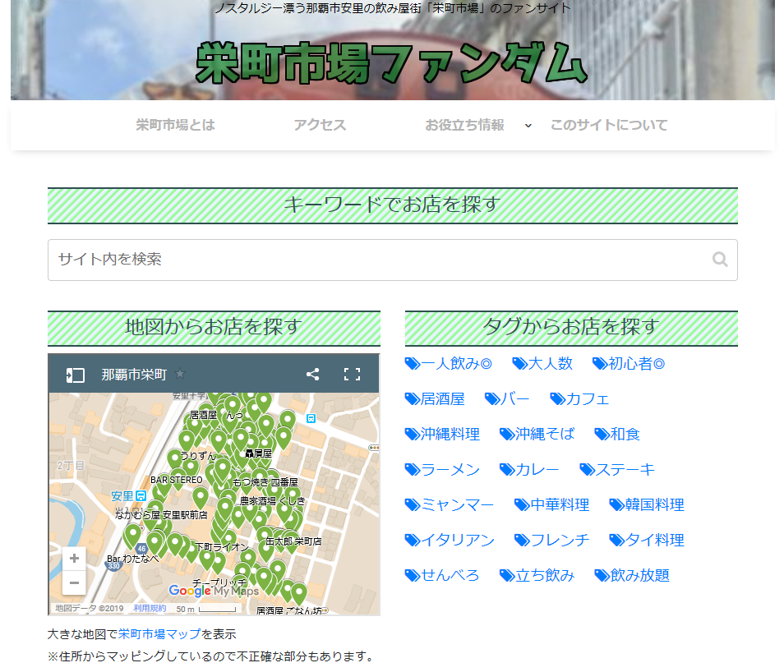The width and height of the screenshot is (784, 672).
Task: Click the green pin near Bar わたなべ
Action: 132,536
